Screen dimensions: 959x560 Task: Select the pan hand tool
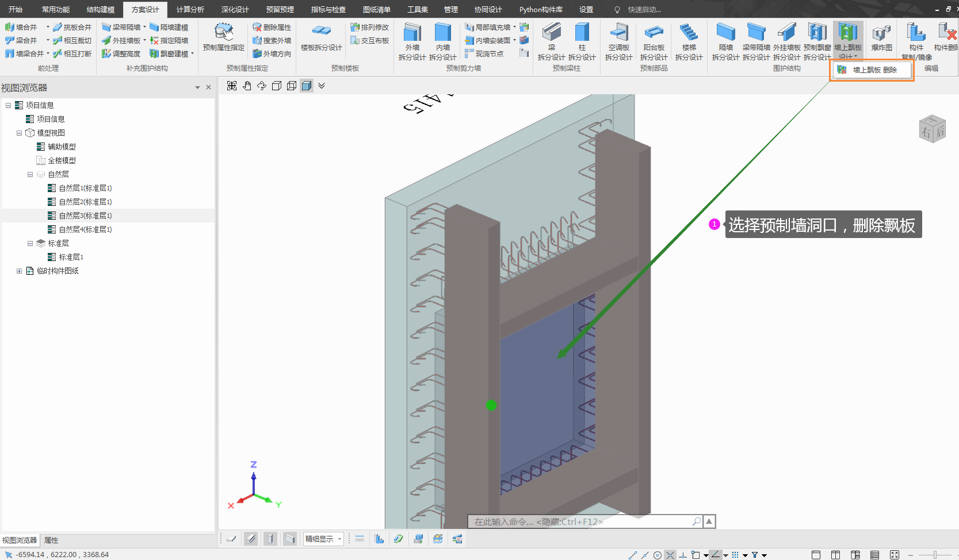[247, 86]
